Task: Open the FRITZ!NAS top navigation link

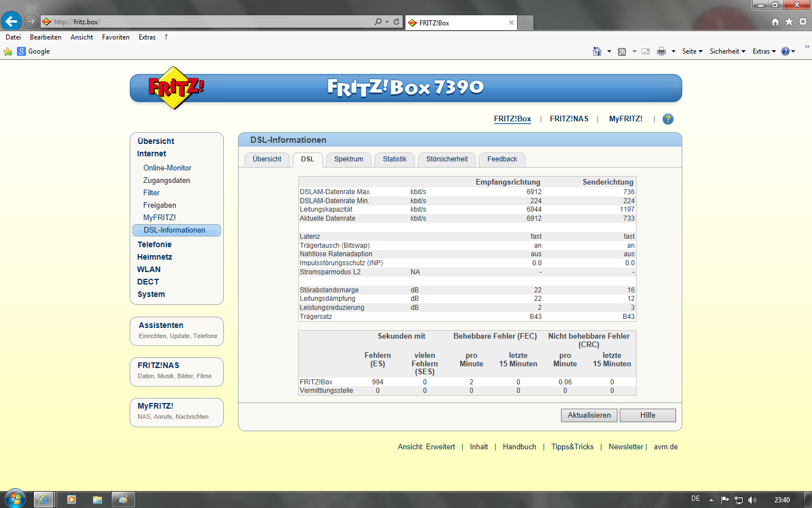Action: (569, 119)
